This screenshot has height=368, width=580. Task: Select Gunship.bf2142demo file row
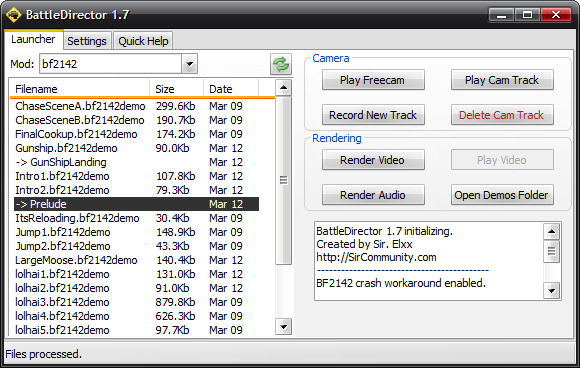136,148
